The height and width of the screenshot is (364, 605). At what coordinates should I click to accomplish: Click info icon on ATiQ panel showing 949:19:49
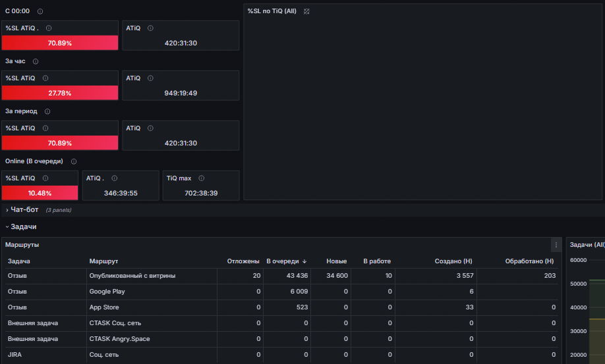150,78
